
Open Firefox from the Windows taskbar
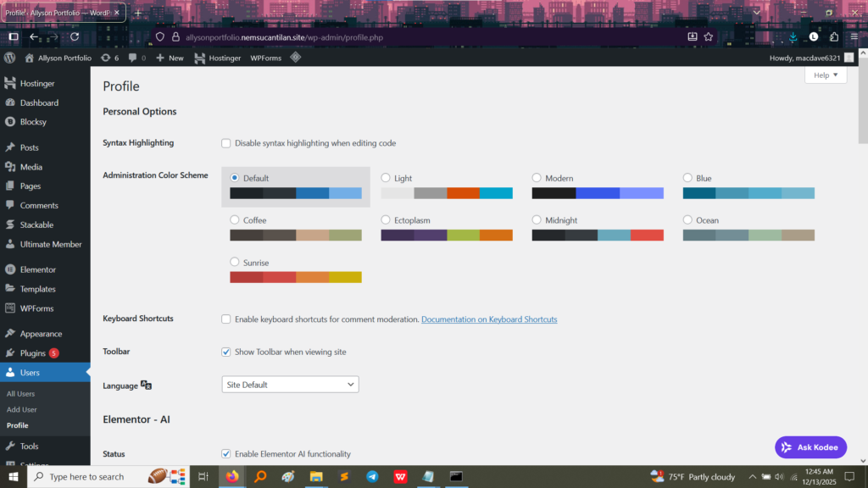tap(232, 477)
